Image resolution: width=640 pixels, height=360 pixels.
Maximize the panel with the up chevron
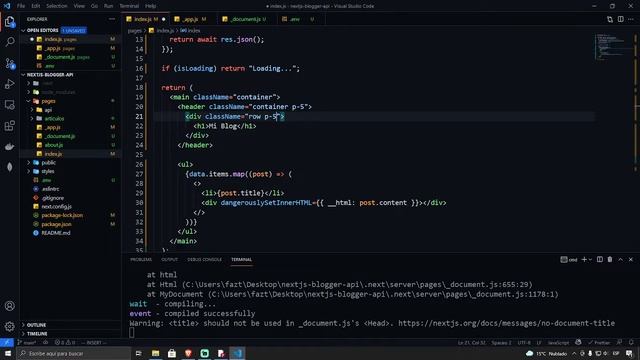620,260
